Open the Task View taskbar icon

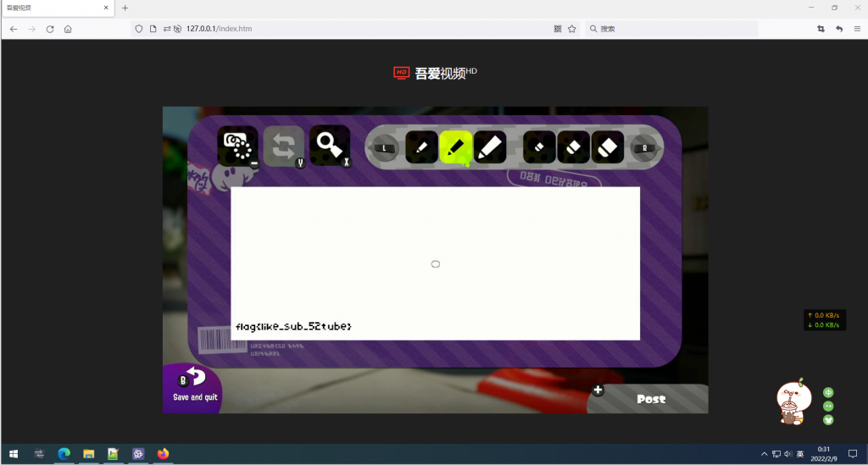tap(39, 454)
